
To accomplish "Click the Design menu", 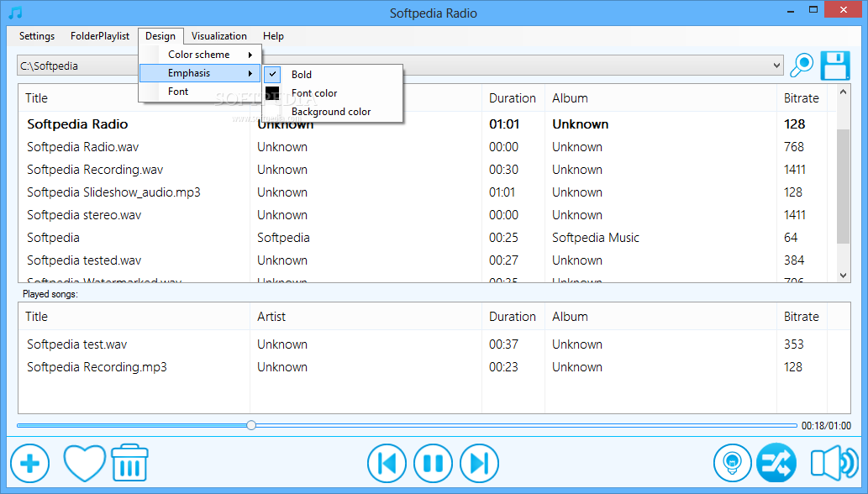I will (160, 36).
